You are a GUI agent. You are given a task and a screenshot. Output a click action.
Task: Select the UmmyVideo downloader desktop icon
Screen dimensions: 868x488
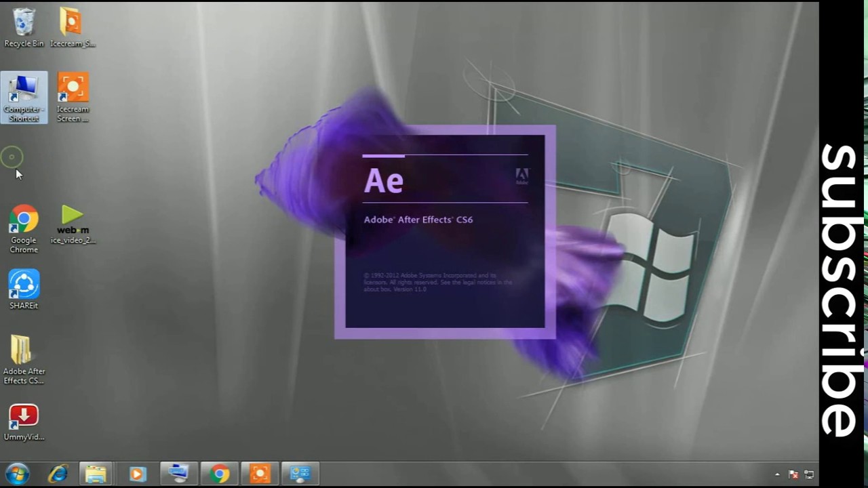point(24,422)
